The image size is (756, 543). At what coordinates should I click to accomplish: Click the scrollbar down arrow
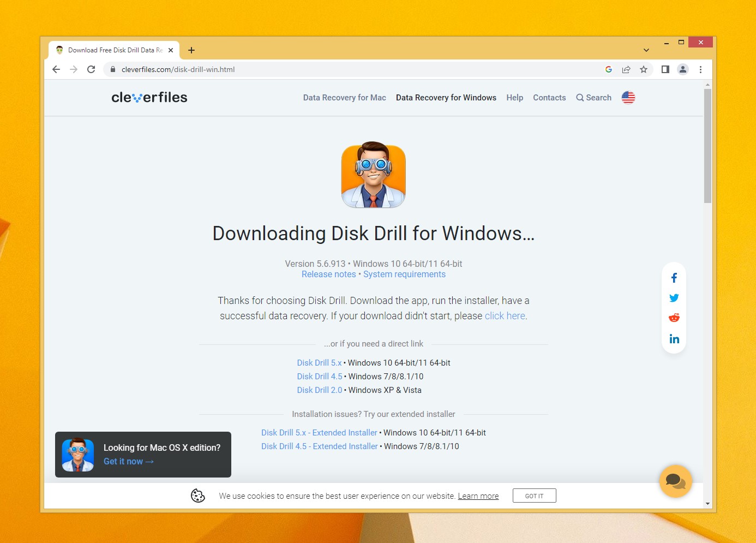pos(707,504)
